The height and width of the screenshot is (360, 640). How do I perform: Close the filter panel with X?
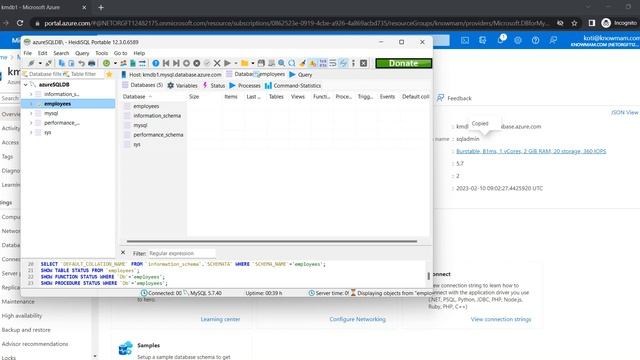click(x=123, y=253)
